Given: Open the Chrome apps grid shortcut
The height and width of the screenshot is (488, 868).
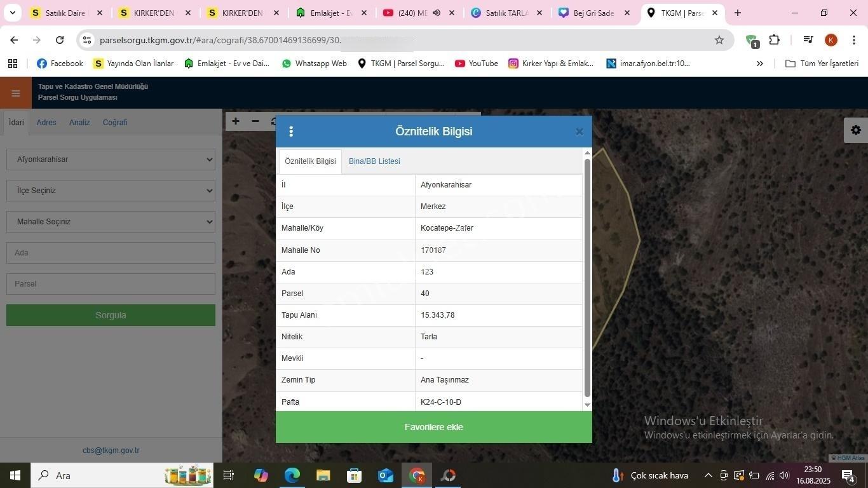Looking at the screenshot, I should [x=13, y=64].
